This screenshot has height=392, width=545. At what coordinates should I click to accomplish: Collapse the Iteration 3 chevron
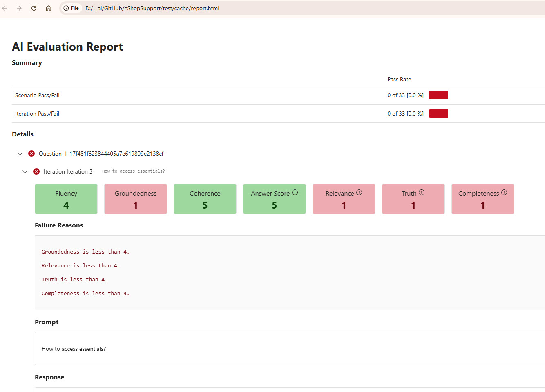click(x=25, y=172)
